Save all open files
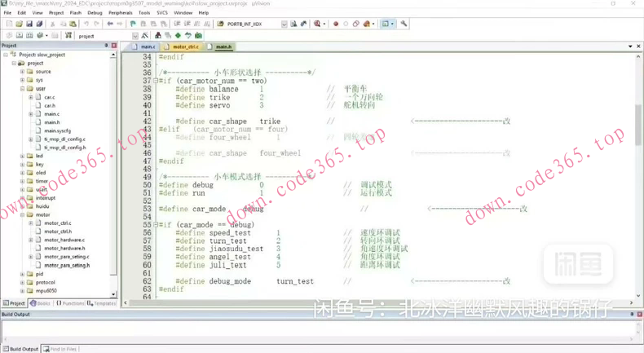The height and width of the screenshot is (353, 644). coord(39,24)
